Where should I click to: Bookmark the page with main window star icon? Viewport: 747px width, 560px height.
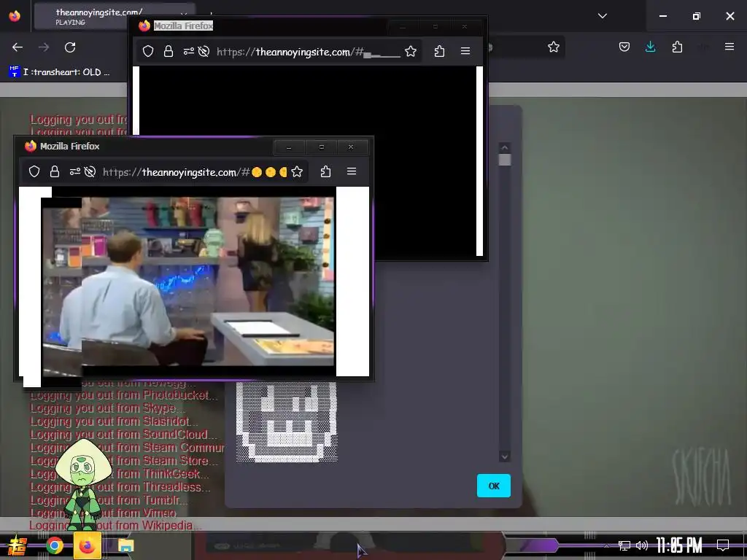click(553, 47)
